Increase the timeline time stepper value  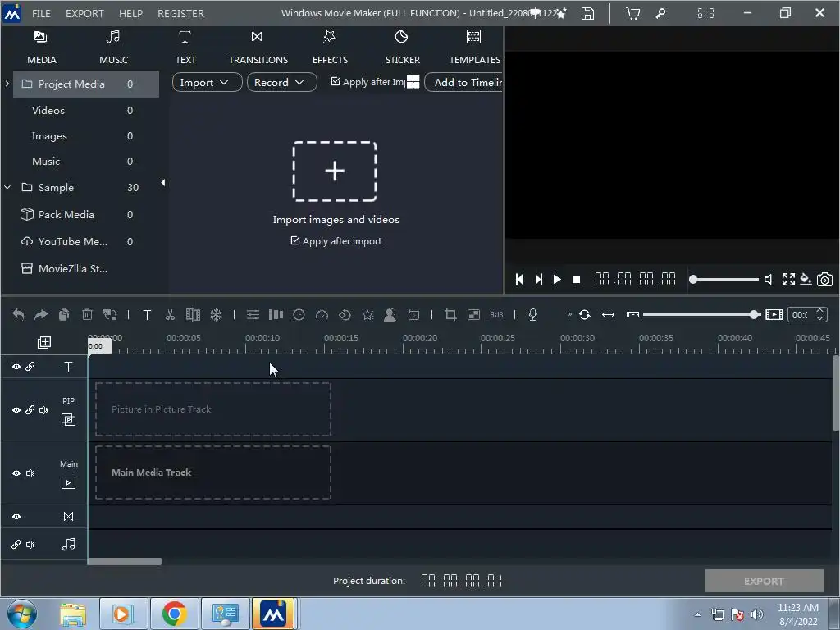(819, 311)
